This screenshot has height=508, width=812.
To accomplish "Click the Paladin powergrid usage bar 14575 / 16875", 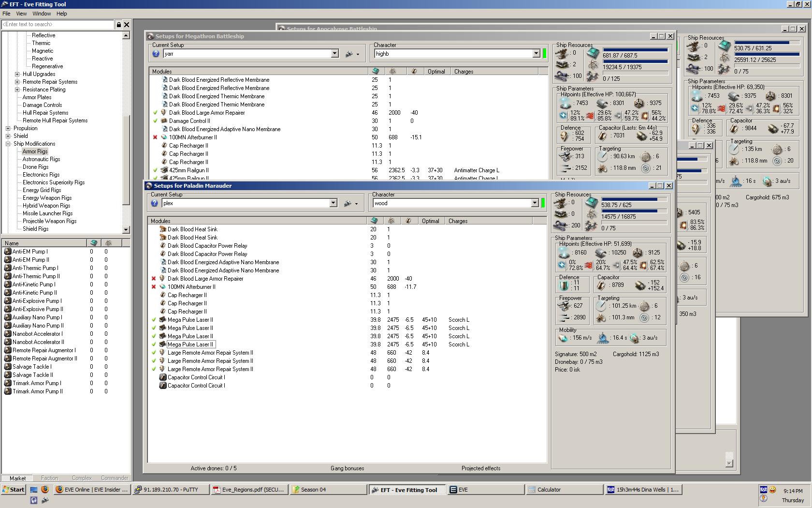I will (635, 211).
